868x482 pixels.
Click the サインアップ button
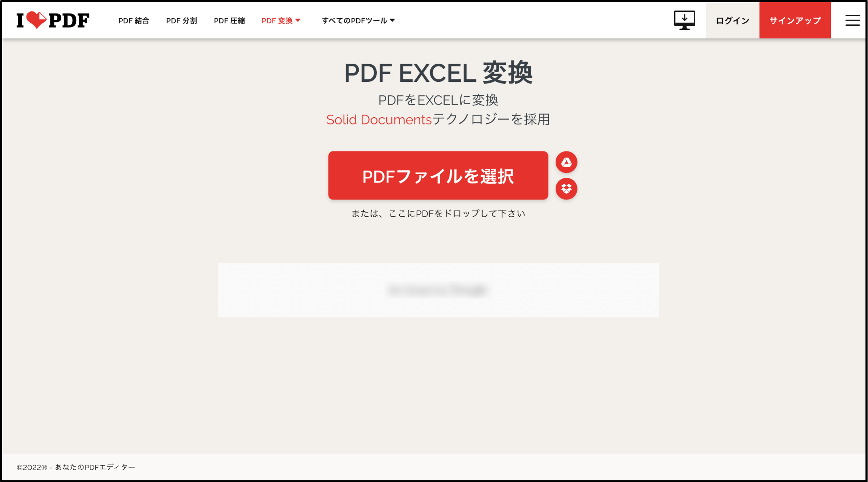point(795,20)
